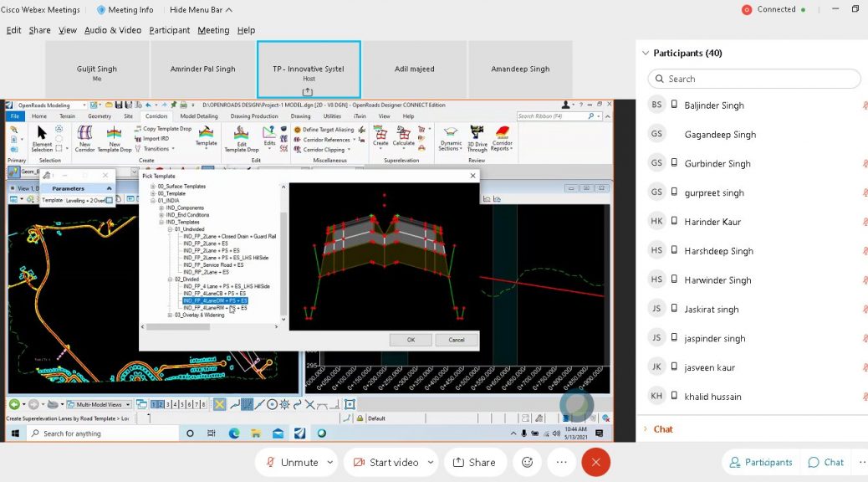This screenshot has width=868, height=482.
Task: Click the New Corridor tool in ribbon
Action: [x=84, y=139]
